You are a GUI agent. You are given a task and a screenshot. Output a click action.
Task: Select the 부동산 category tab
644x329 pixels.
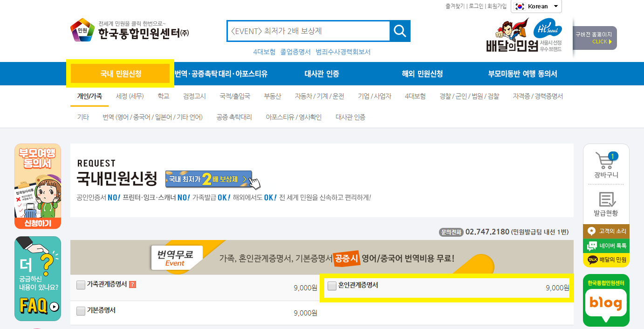tap(272, 96)
